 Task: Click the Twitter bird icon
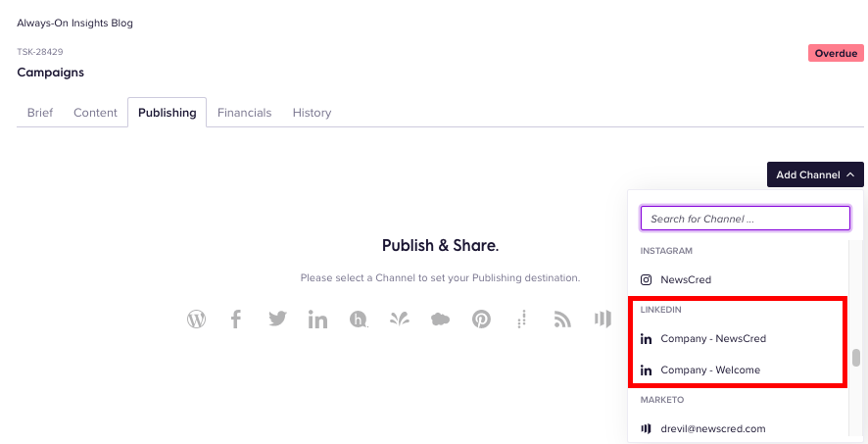(277, 319)
